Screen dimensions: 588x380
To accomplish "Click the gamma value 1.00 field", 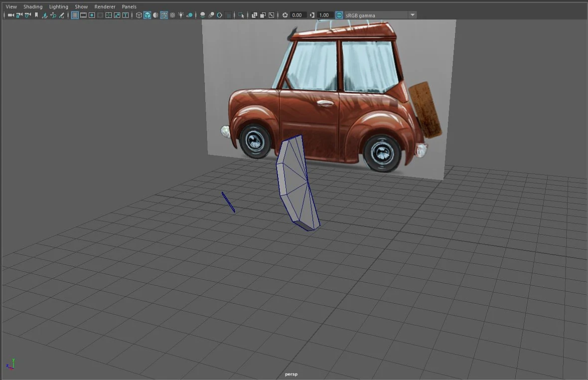I will coord(325,15).
